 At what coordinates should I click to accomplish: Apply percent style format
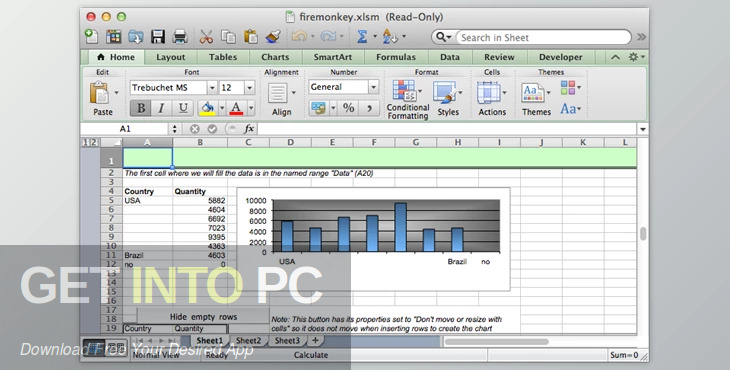pos(349,108)
